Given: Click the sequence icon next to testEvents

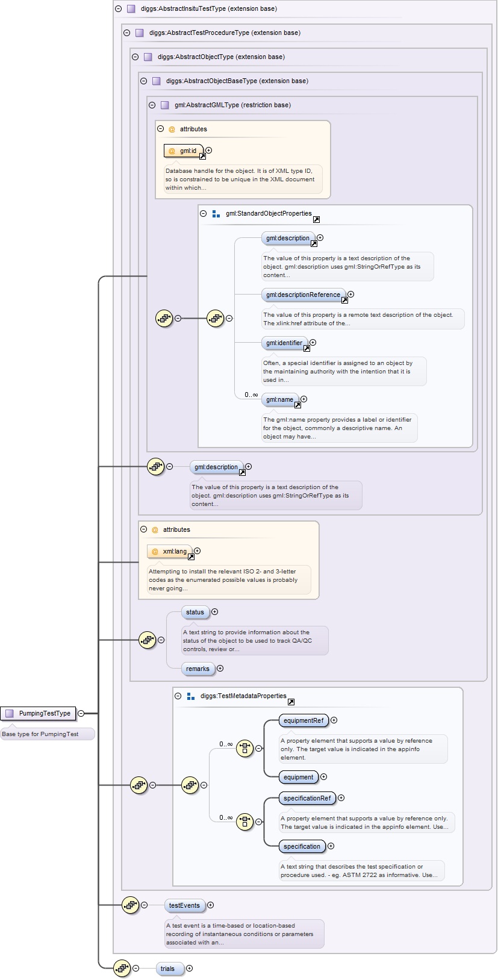Looking at the screenshot, I should coord(130,905).
